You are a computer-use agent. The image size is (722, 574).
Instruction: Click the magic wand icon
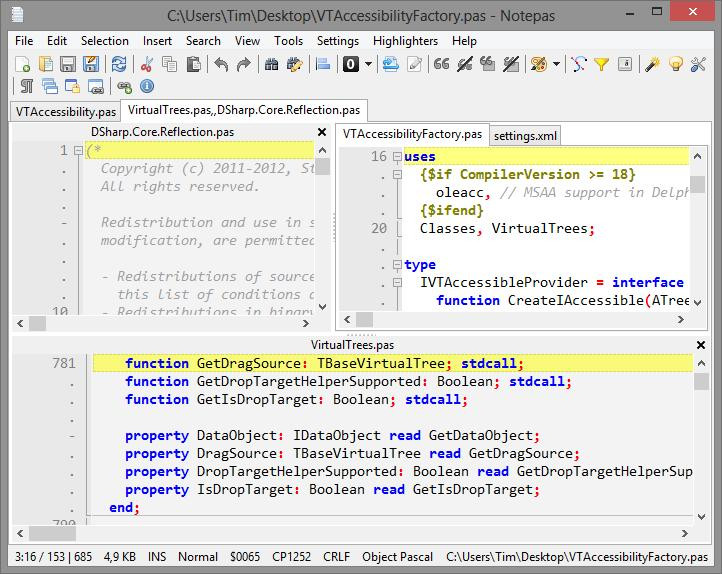[x=652, y=64]
